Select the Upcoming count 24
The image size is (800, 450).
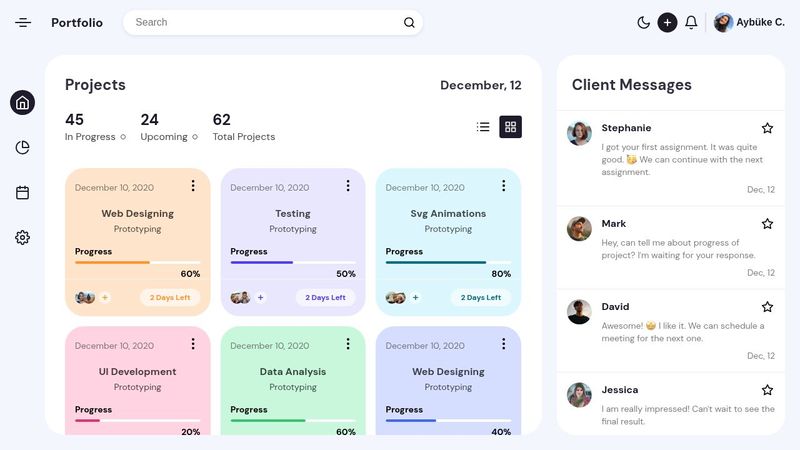point(149,119)
